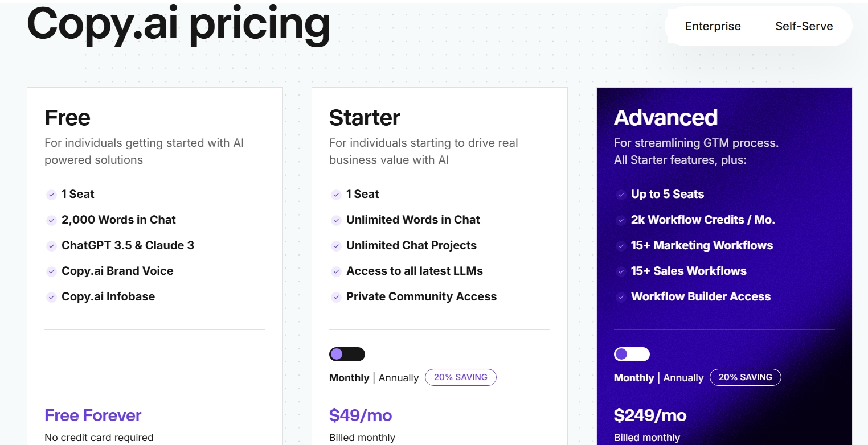This screenshot has height=445, width=868.
Task: Click checkmark icon next to Private Community Access
Action: click(336, 297)
